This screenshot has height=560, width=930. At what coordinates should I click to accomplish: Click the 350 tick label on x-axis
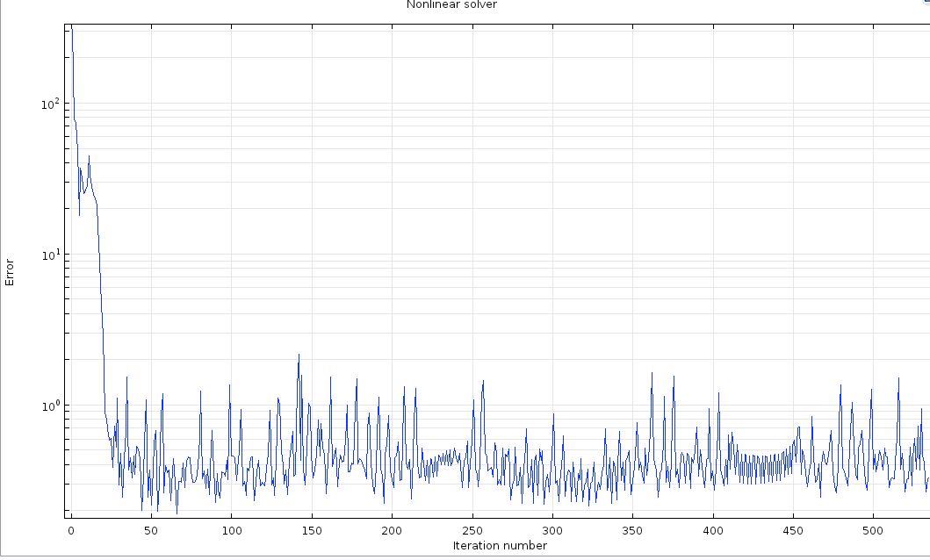632,530
